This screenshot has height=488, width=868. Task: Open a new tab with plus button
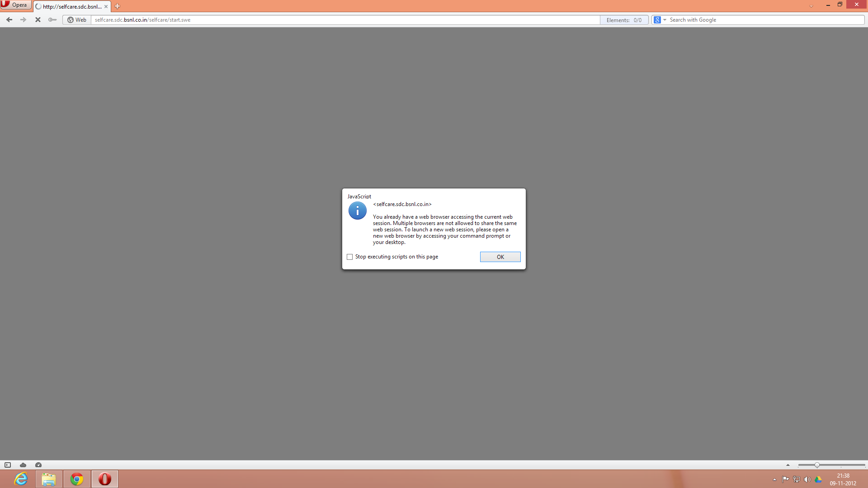118,6
